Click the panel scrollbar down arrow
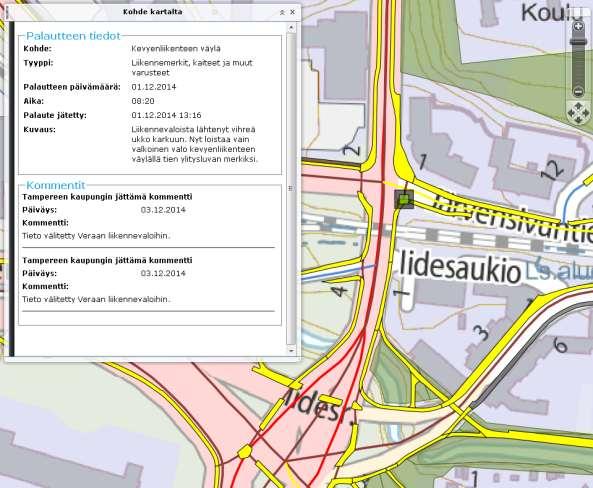 pos(291,350)
